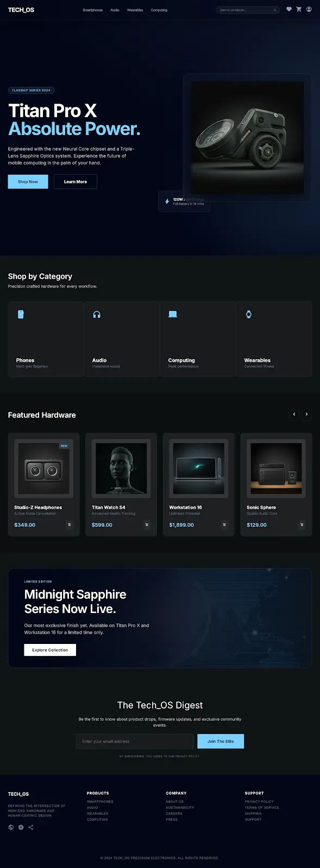Image resolution: width=320 pixels, height=868 pixels.
Task: Open the footer CAREERS link
Action: tap(174, 813)
